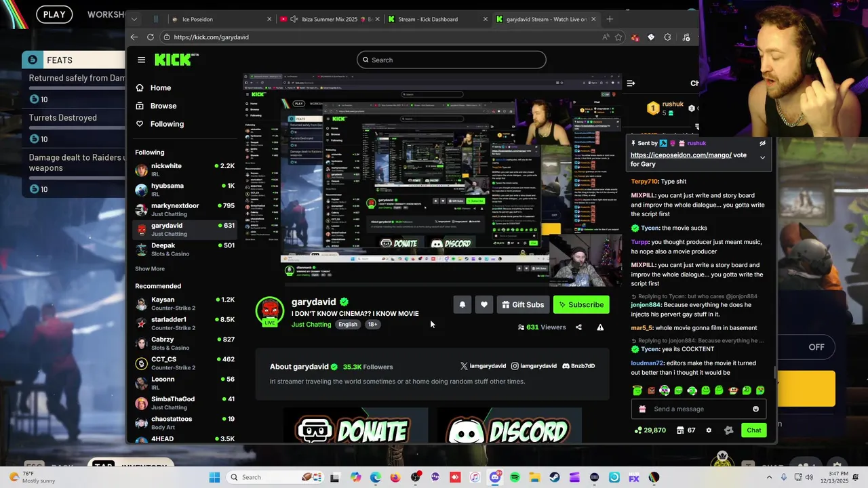Open iamgarydavid Instagram link

(534, 366)
